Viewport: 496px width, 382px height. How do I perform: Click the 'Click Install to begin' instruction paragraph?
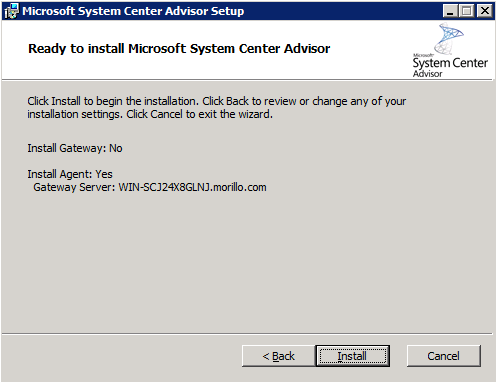[x=217, y=108]
